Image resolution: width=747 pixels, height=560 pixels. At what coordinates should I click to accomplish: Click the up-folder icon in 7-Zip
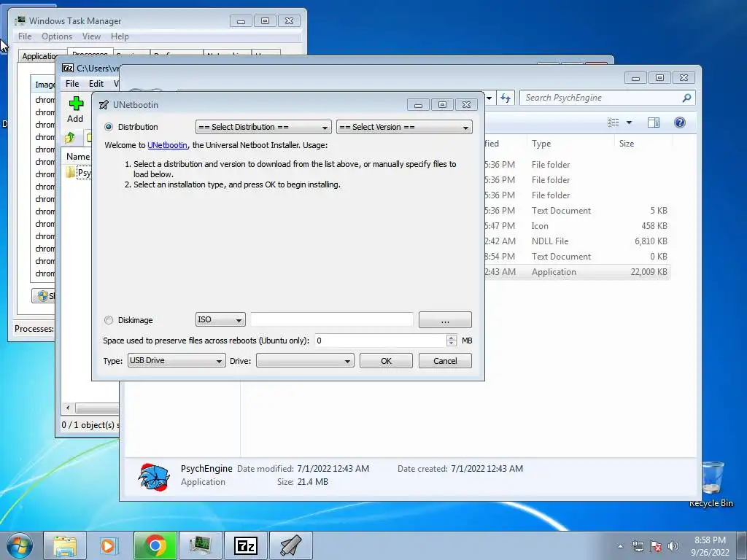[70, 138]
